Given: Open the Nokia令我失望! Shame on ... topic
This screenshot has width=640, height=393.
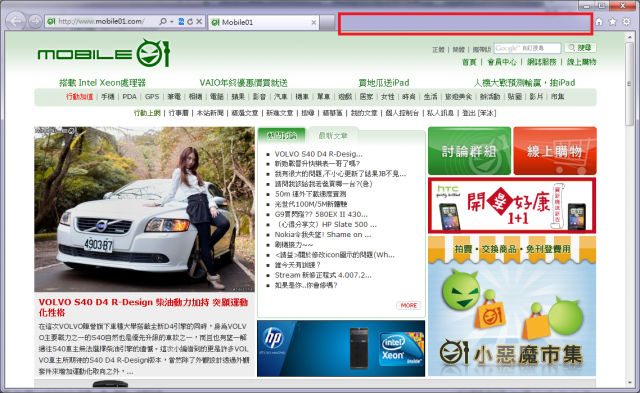Looking at the screenshot, I should point(323,235).
